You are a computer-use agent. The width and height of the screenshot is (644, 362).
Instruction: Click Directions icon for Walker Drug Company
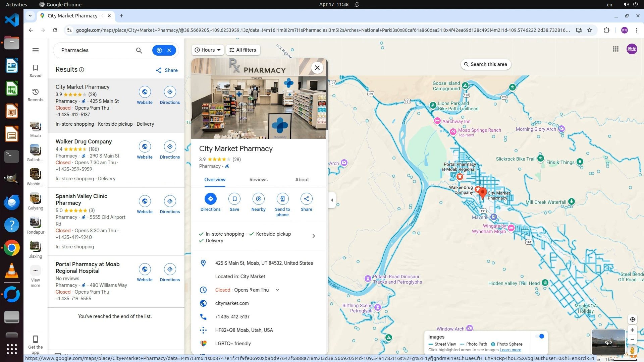(170, 147)
